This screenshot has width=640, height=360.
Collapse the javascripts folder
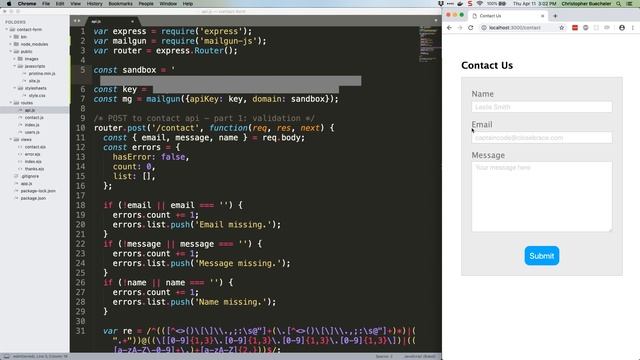14,66
